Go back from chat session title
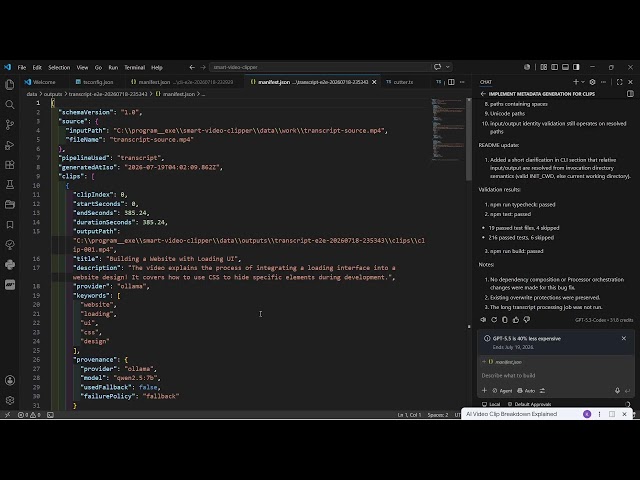 (x=483, y=94)
